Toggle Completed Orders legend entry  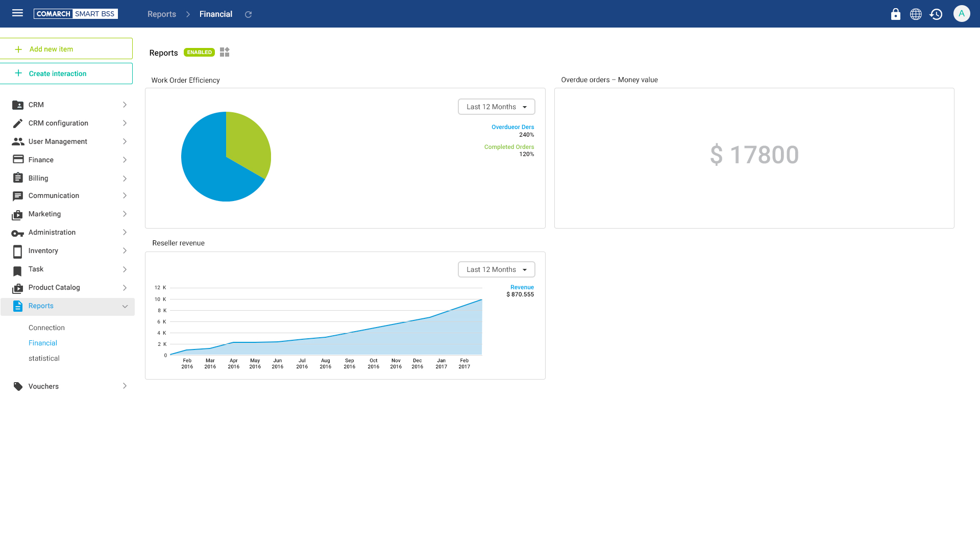click(x=509, y=147)
